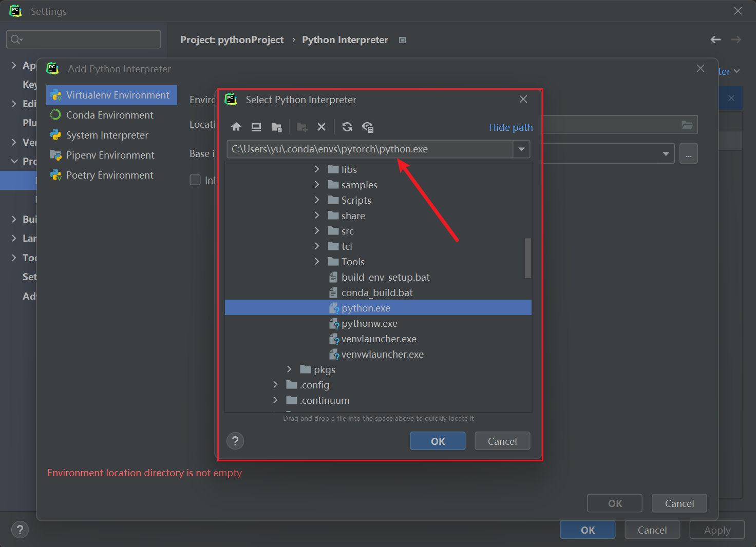Expand the Scripts folder in the tree
The image size is (756, 547).
tap(317, 200)
